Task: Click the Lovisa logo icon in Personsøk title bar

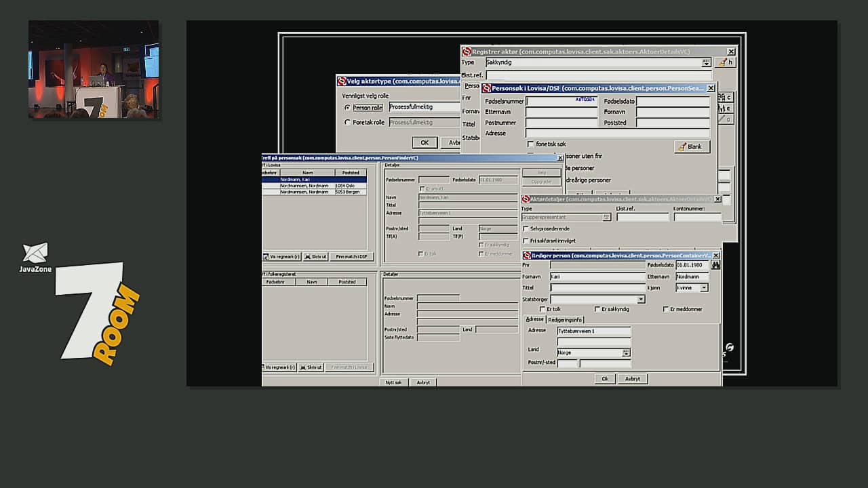Action: (486, 88)
